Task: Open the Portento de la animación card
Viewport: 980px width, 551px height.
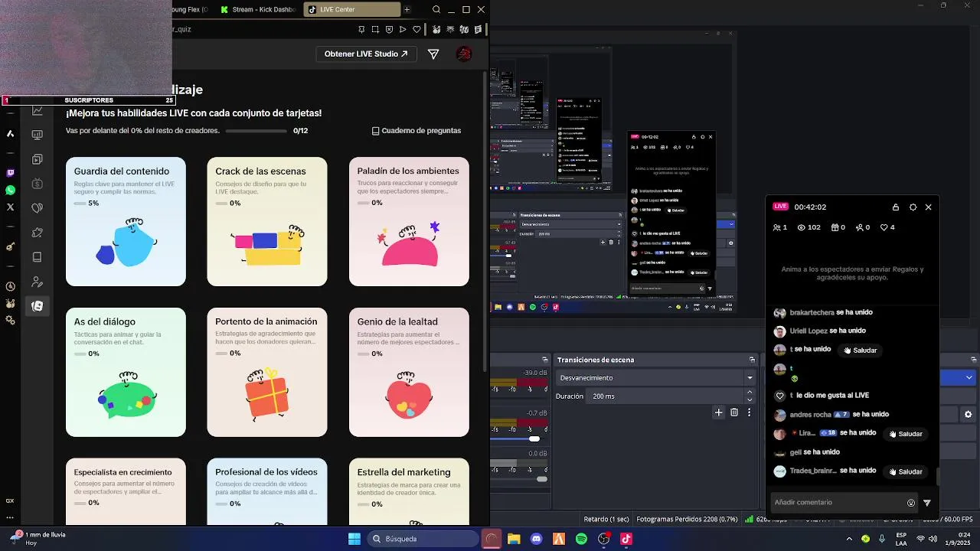Action: (267, 372)
